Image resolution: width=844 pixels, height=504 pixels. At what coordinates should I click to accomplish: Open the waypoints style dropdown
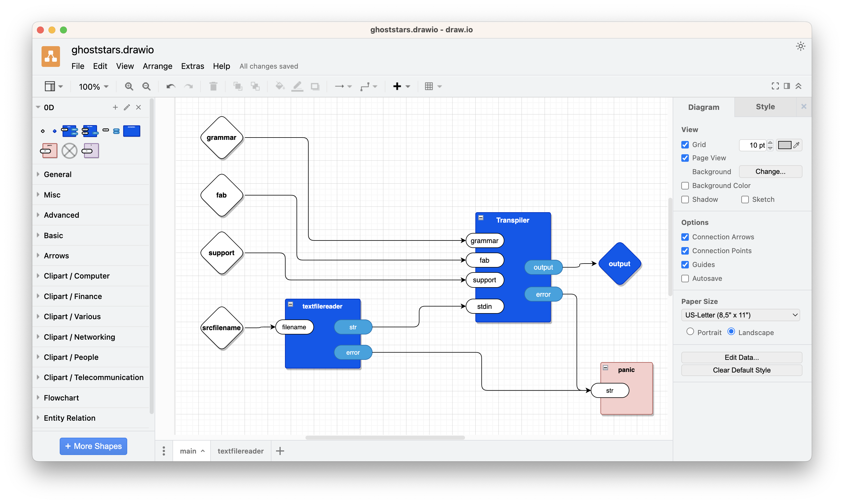[x=369, y=86]
